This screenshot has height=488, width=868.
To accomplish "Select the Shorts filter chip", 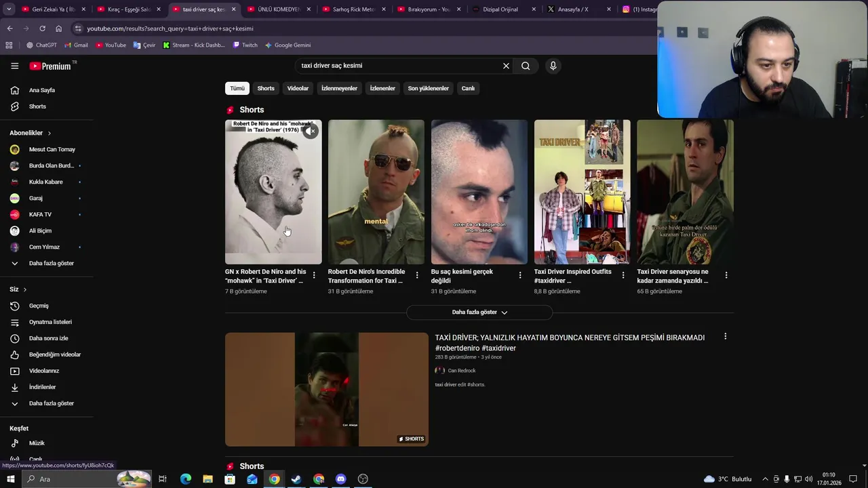I will (266, 88).
